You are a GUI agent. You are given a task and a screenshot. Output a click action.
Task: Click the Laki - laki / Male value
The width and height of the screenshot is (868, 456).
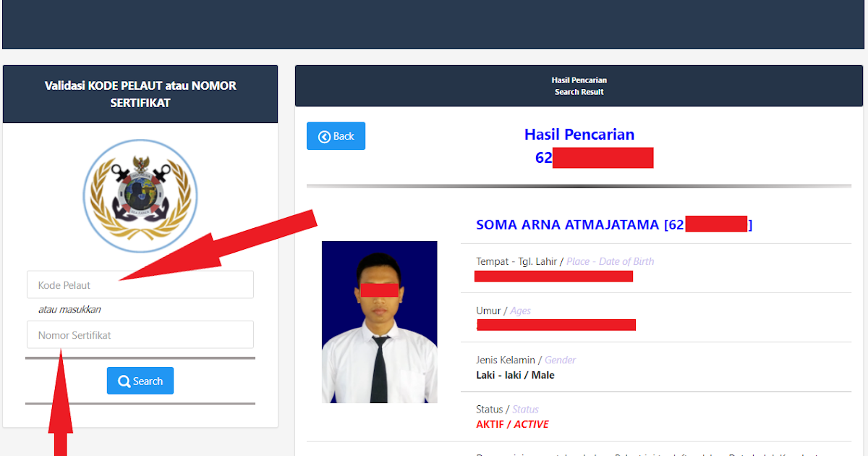point(515,375)
